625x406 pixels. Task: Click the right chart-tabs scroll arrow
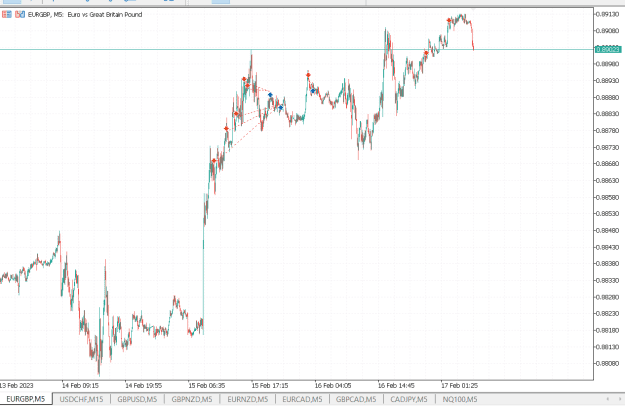(620, 399)
